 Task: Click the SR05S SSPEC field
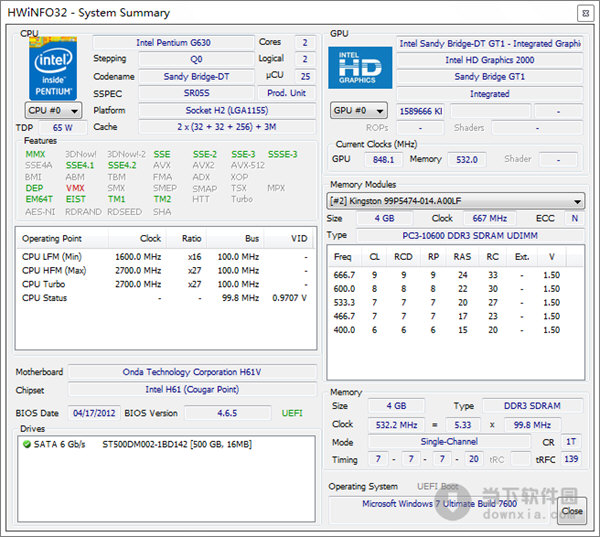(x=196, y=93)
